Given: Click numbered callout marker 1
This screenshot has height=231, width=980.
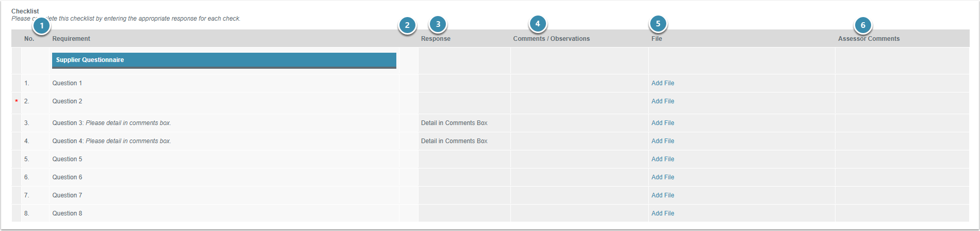Looking at the screenshot, I should click(41, 26).
